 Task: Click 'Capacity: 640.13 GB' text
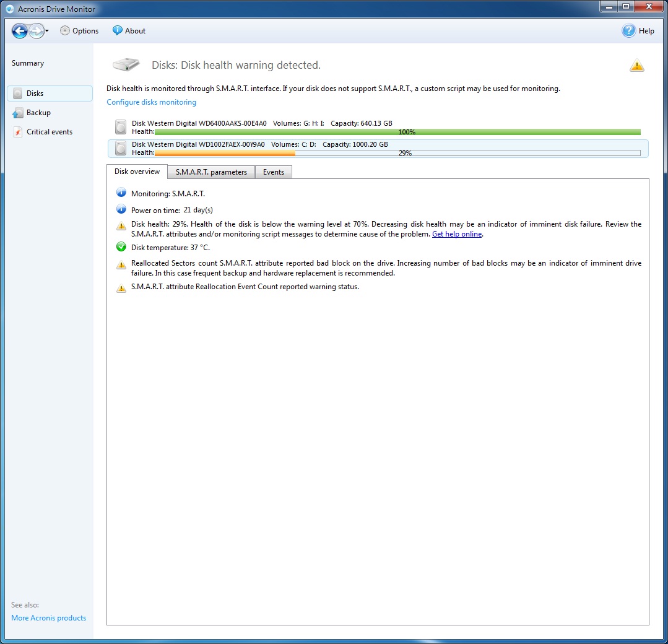click(x=362, y=123)
